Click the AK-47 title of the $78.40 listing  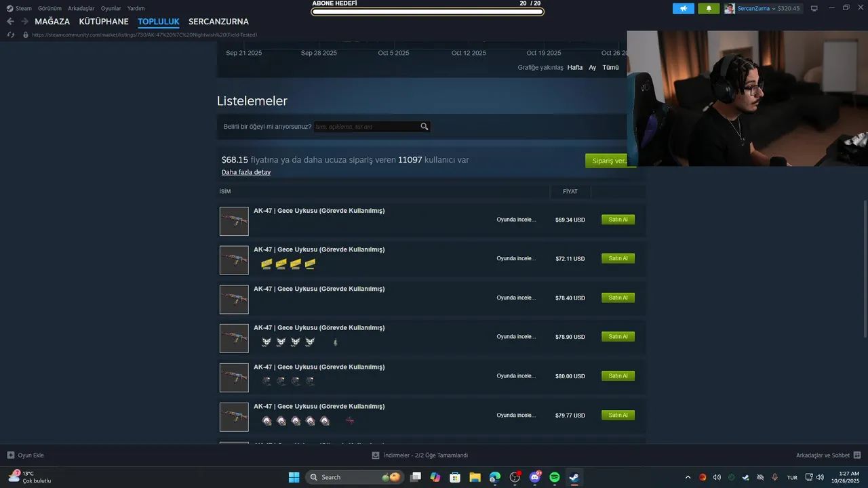pos(319,289)
